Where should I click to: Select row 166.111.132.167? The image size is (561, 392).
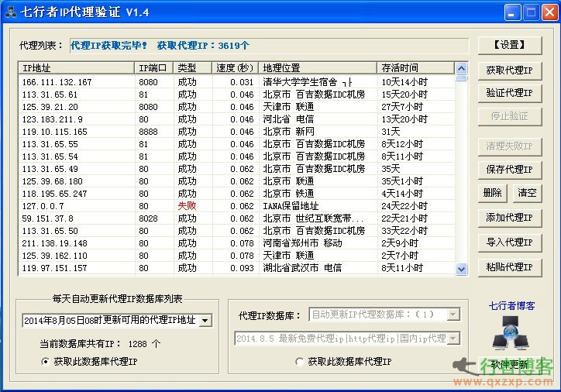pos(236,82)
